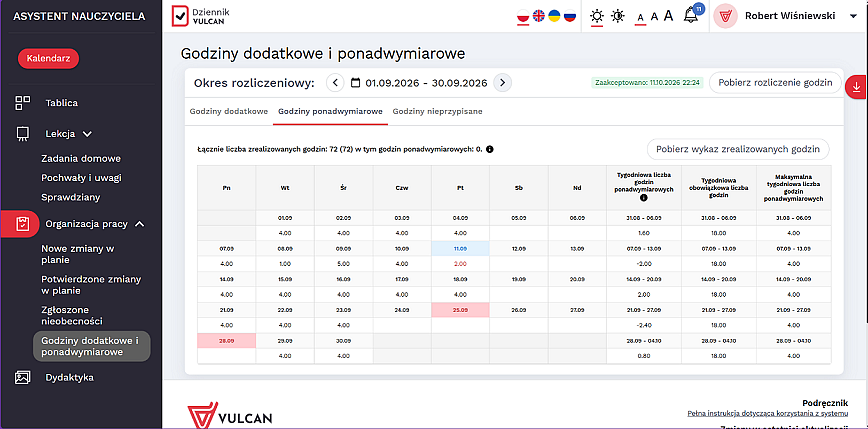
Task: Click the red download icon button
Action: pos(856,87)
